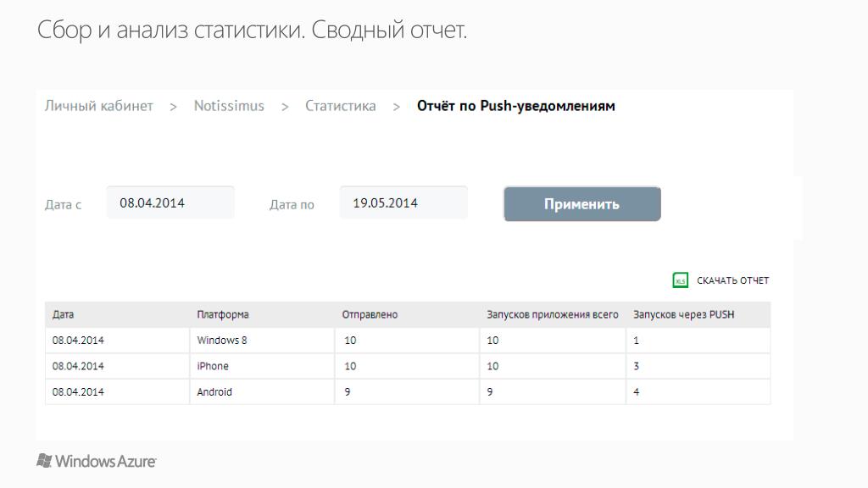Focus the Дата по field 19.05.2014
The width and height of the screenshot is (868, 488).
(403, 203)
